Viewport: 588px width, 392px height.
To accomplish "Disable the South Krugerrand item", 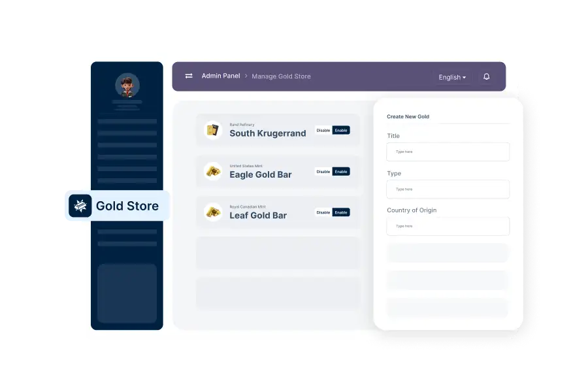I will click(x=323, y=130).
